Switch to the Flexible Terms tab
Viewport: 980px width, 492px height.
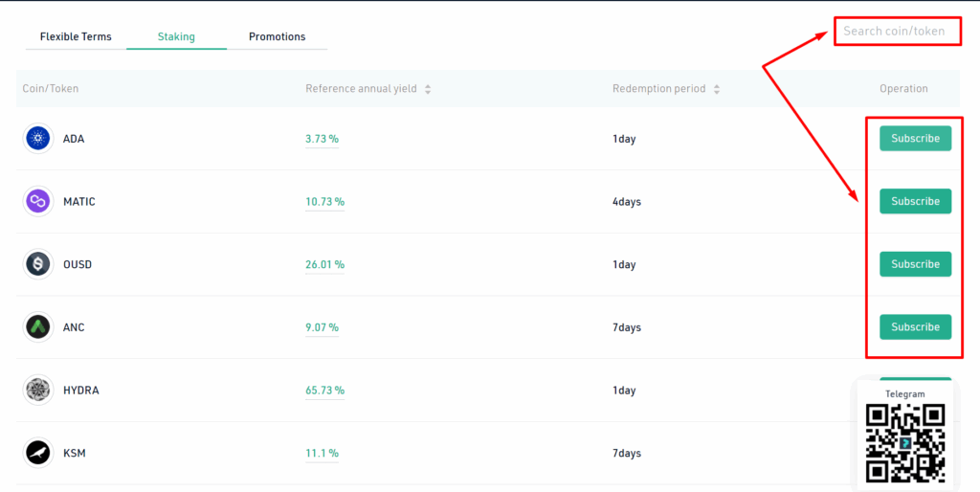click(76, 37)
